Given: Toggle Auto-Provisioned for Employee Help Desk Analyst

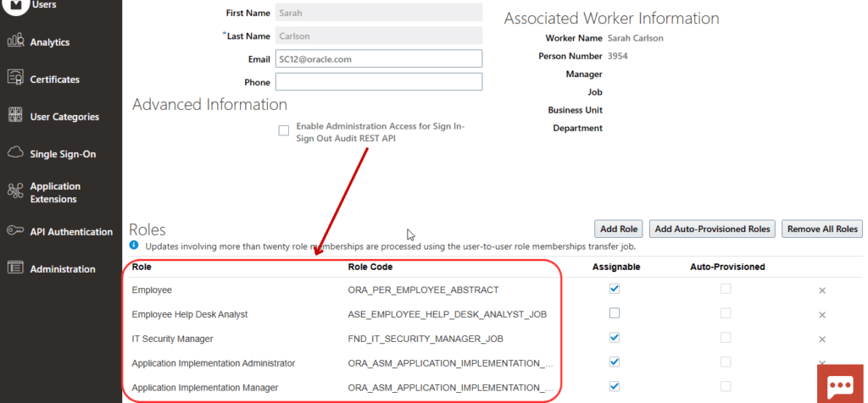Looking at the screenshot, I should (726, 313).
